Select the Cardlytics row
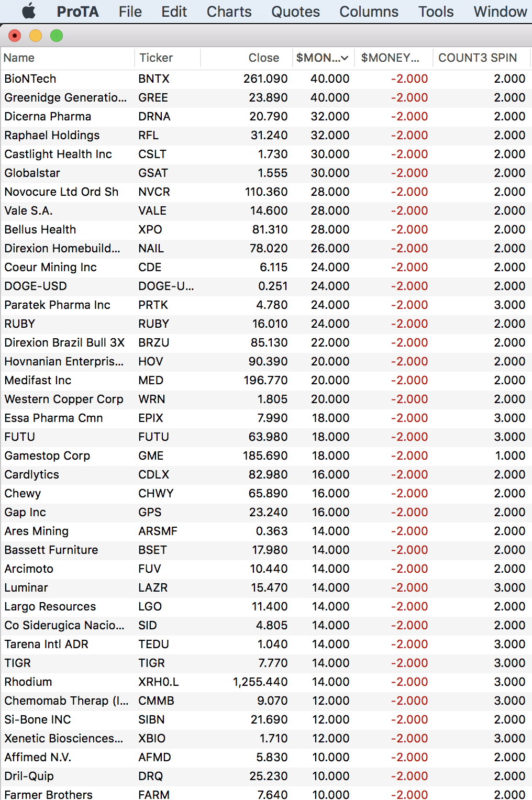 click(x=266, y=474)
